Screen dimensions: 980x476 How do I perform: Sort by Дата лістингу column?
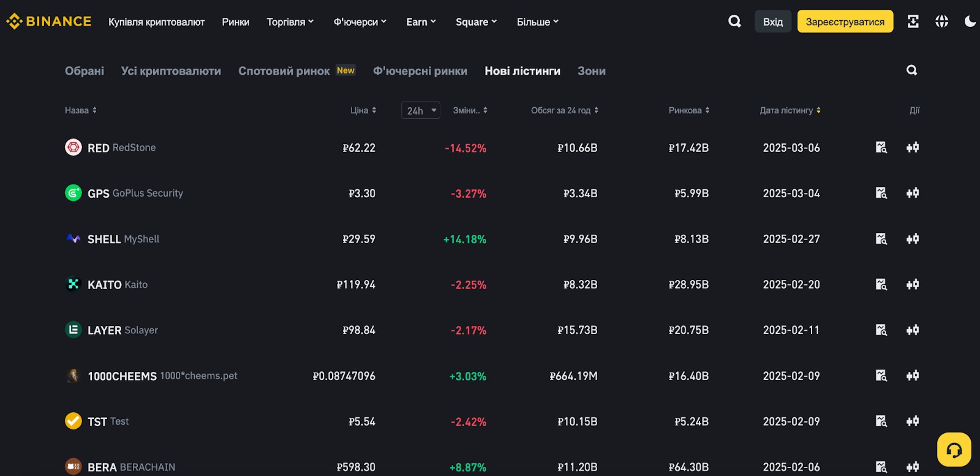[790, 110]
